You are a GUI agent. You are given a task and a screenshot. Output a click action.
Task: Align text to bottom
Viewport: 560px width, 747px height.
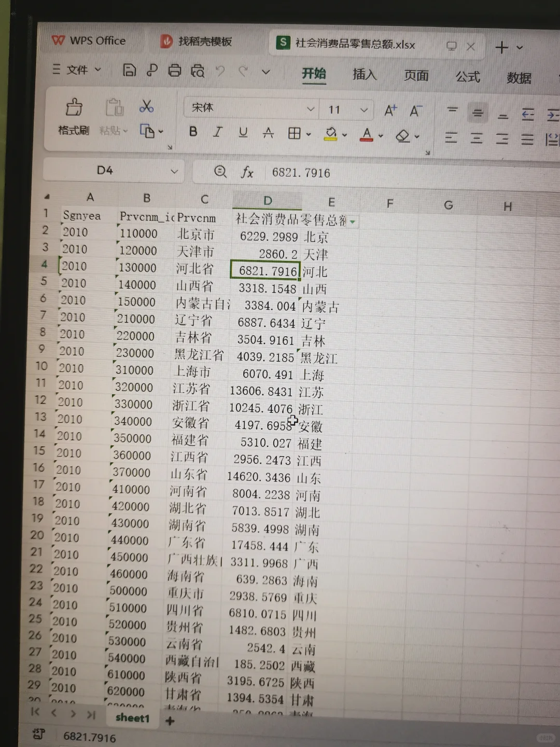pos(503,115)
